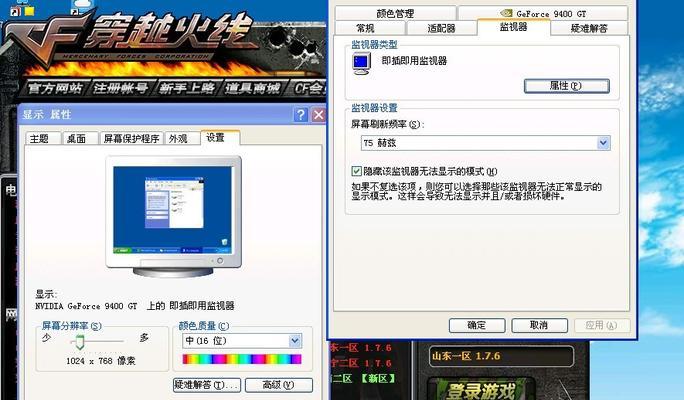Click the 属性(P) button for the monitor
The height and width of the screenshot is (400, 684).
tap(566, 86)
